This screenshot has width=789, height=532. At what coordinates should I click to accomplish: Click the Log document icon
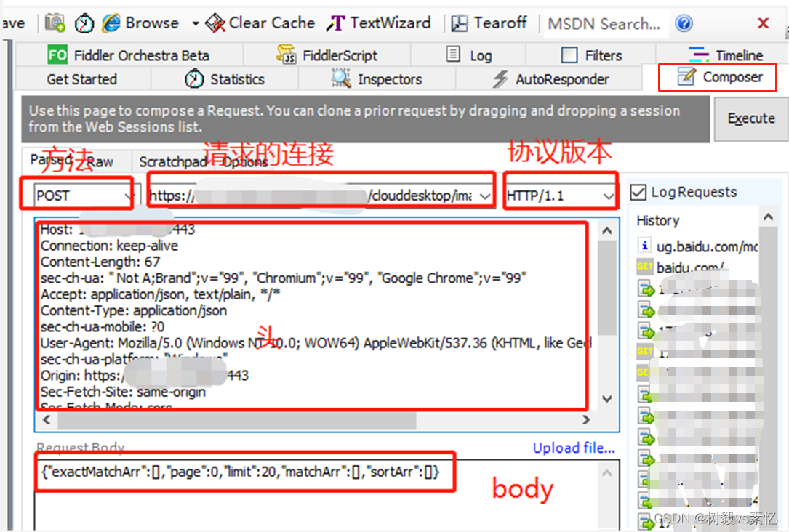pyautogui.click(x=453, y=54)
